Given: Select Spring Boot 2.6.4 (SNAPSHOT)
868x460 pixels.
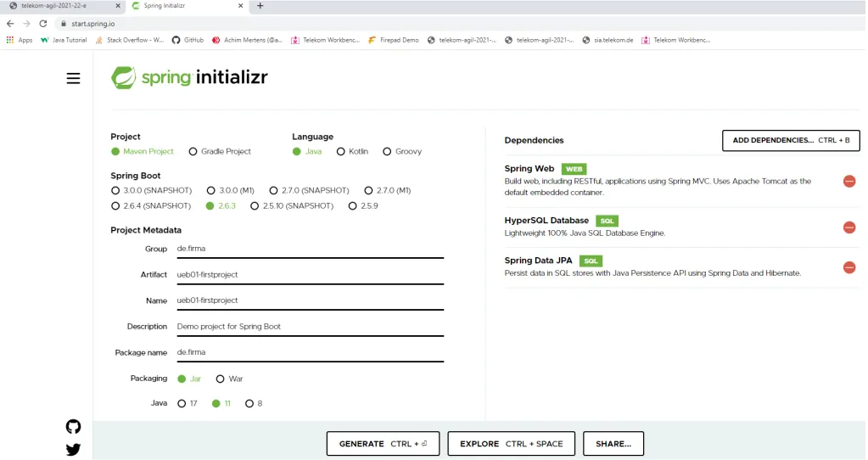Looking at the screenshot, I should pyautogui.click(x=151, y=206).
